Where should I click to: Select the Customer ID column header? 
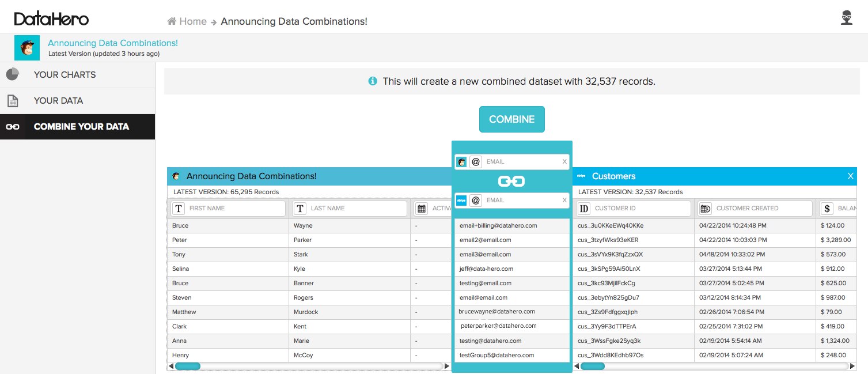[633, 209]
